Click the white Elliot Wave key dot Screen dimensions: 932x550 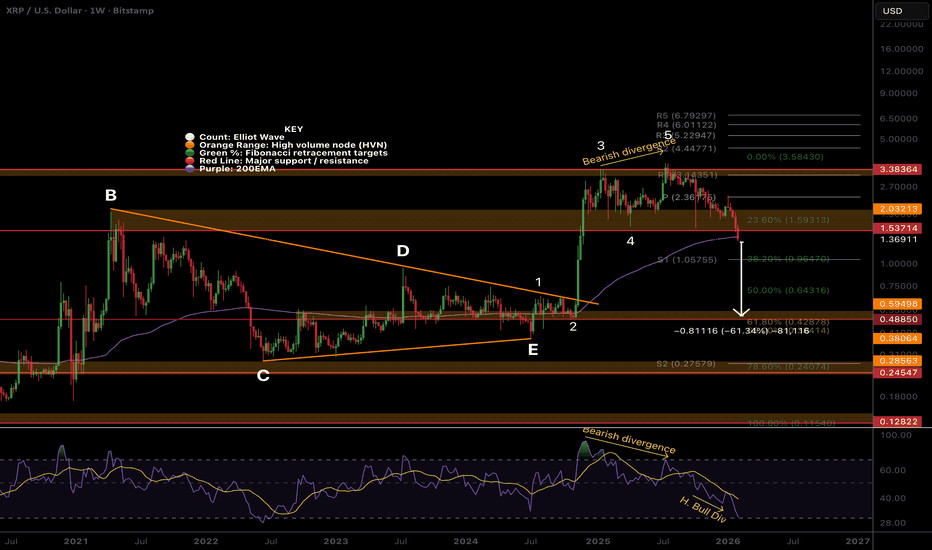tap(189, 136)
